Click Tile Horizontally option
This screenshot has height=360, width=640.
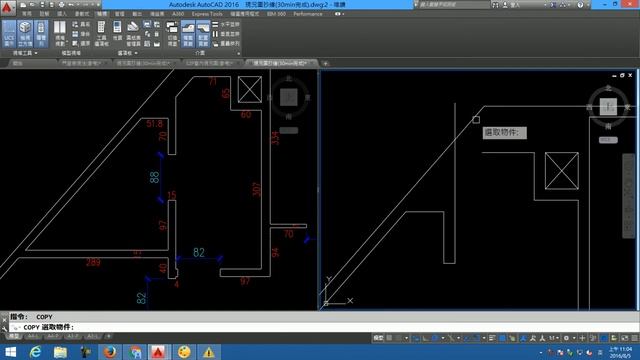pos(226,24)
